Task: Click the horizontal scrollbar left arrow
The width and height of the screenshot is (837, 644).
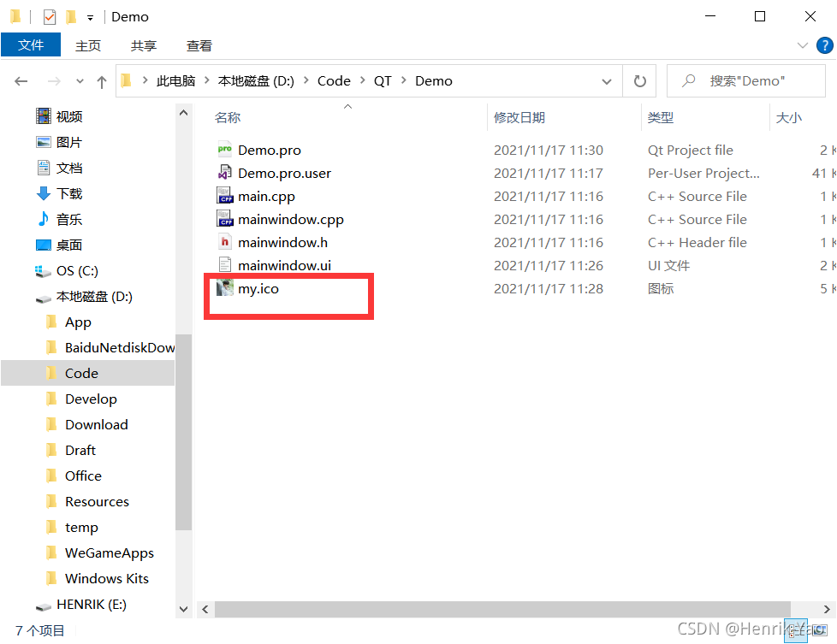Action: click(205, 609)
